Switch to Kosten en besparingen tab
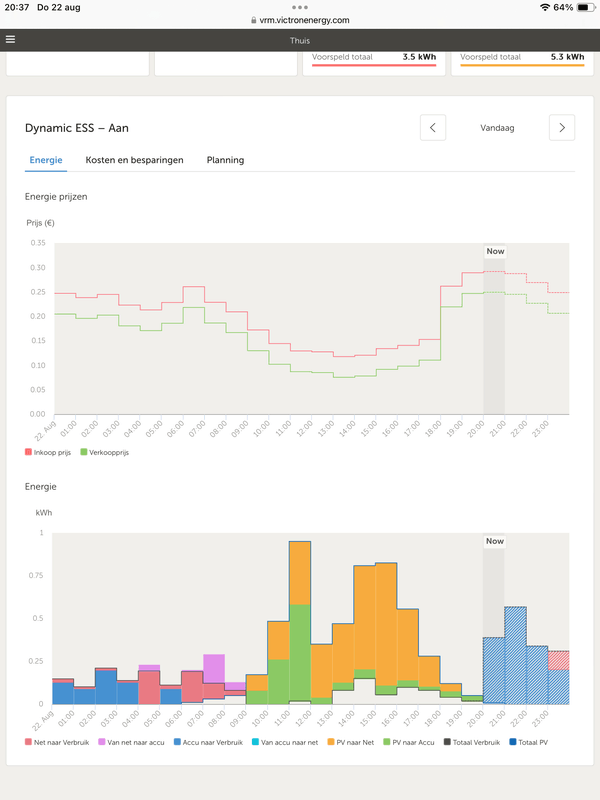600x800 pixels. [134, 160]
